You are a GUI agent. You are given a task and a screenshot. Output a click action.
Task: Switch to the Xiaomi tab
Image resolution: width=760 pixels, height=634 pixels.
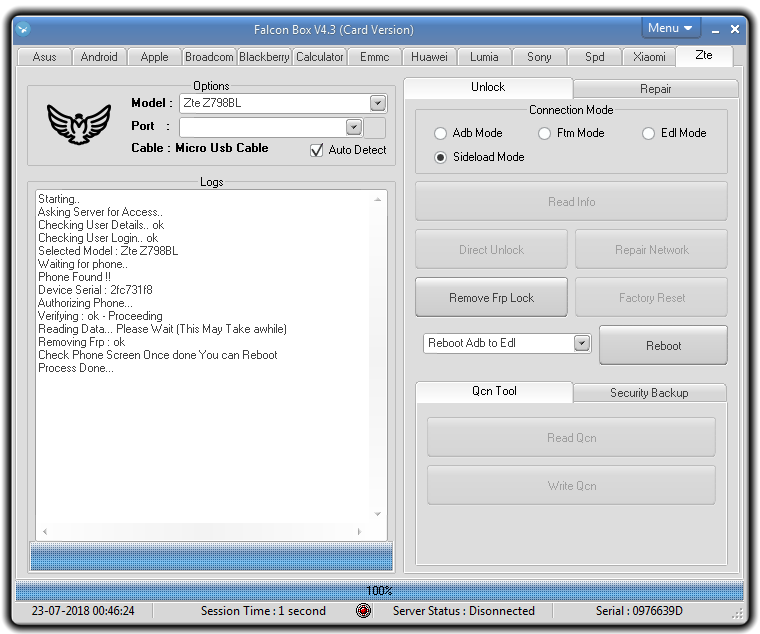coord(649,57)
